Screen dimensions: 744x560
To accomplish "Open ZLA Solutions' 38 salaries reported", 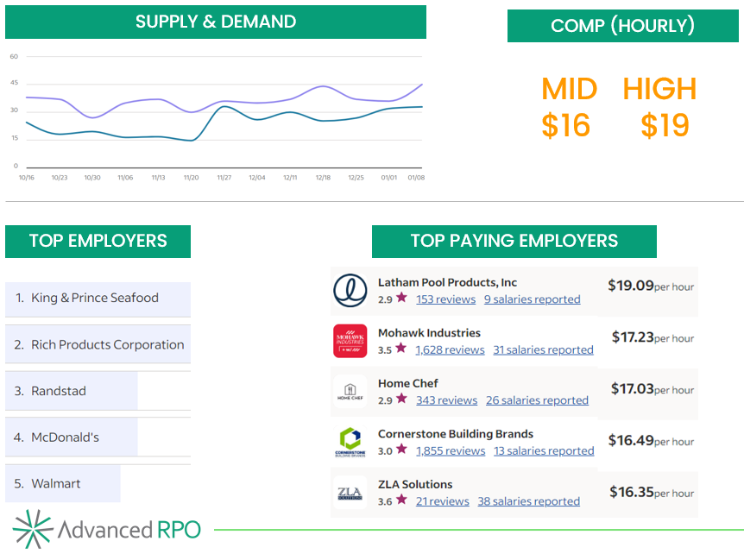I will 528,501.
